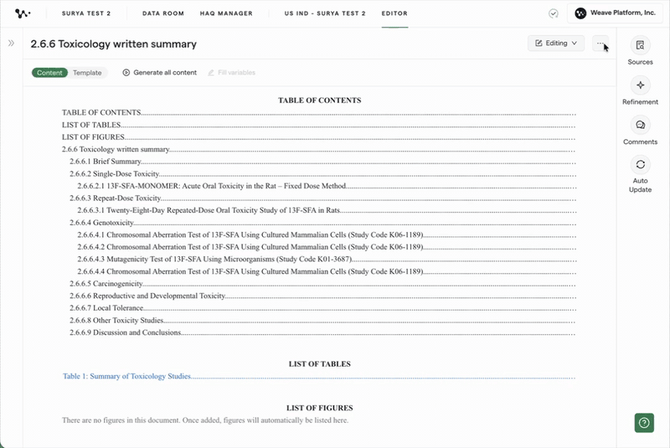Screen dimensions: 670x448
Task: Open the Refinement sparkle icon
Action: point(640,85)
